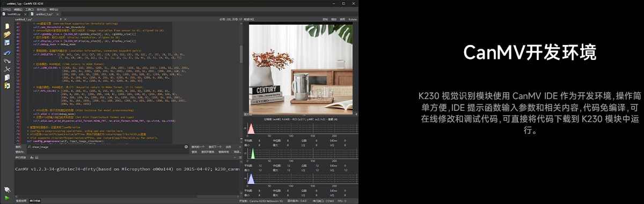The height and width of the screenshot is (204, 644).
Task: Redo with the gray curved arrow icon
Action: point(7,61)
